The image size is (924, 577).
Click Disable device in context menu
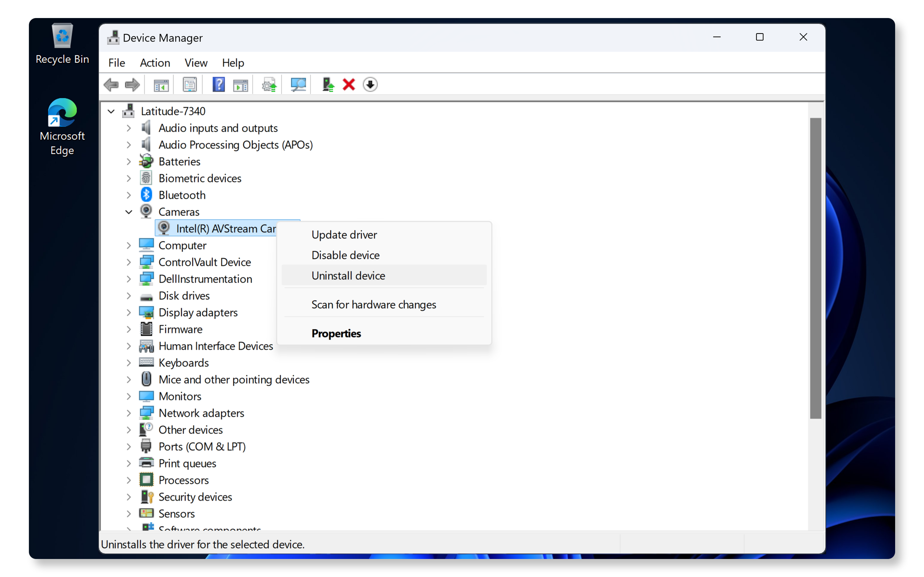tap(345, 255)
